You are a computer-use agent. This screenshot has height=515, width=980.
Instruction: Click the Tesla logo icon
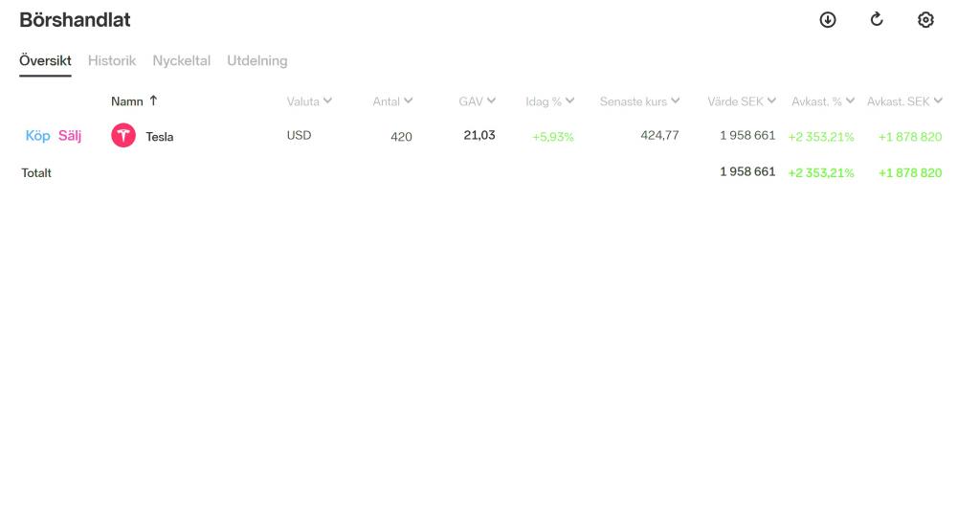(x=123, y=136)
